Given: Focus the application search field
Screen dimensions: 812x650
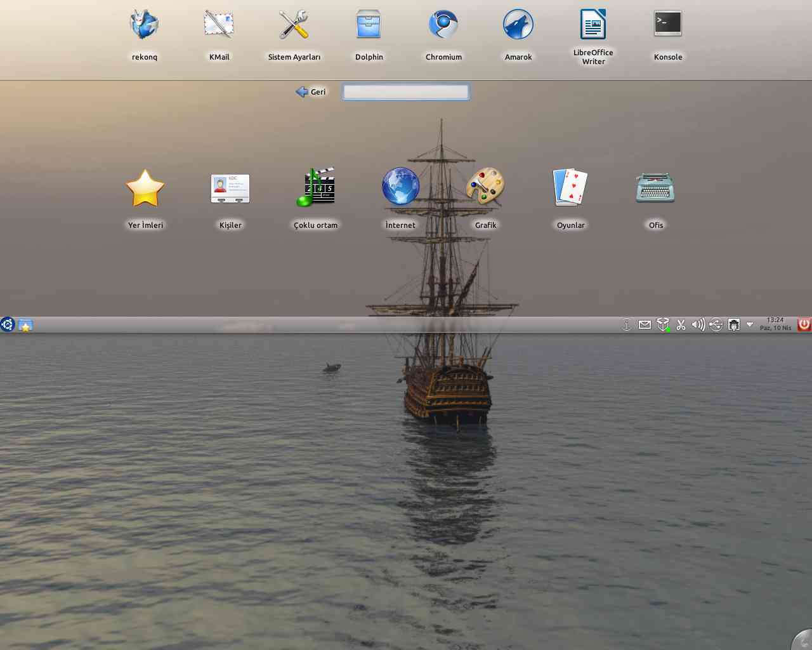Looking at the screenshot, I should [x=406, y=92].
